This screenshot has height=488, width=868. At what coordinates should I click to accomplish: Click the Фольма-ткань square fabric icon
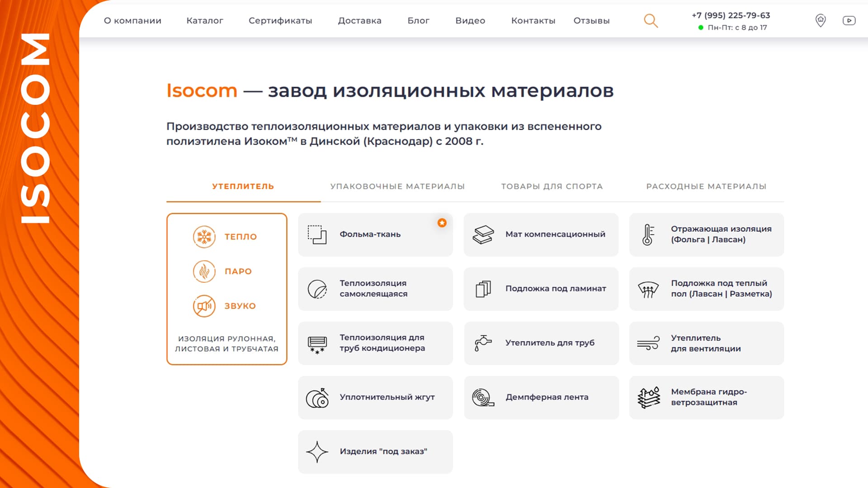(317, 235)
